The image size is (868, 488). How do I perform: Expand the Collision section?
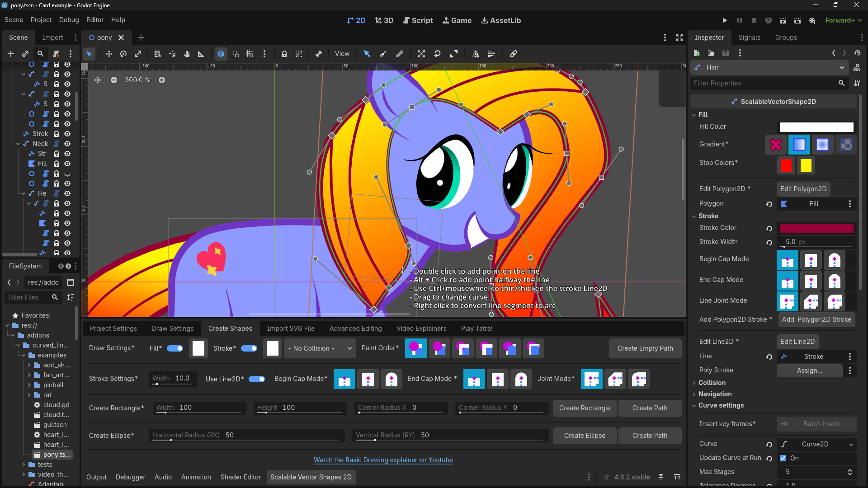[x=712, y=383]
